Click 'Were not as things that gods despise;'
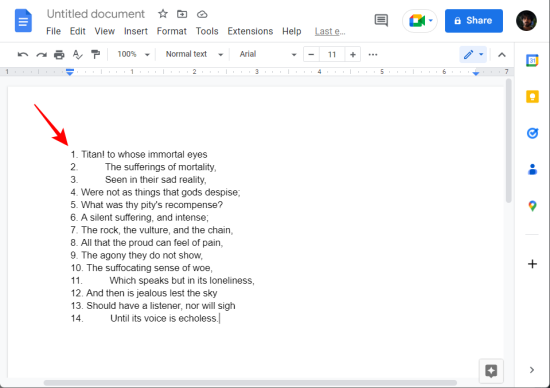 [x=161, y=192]
